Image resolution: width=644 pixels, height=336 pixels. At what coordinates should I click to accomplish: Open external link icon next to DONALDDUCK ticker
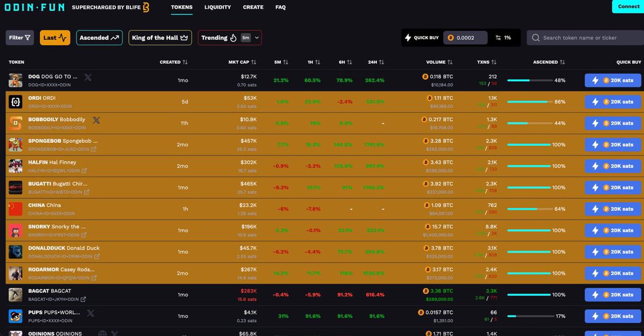click(97, 257)
